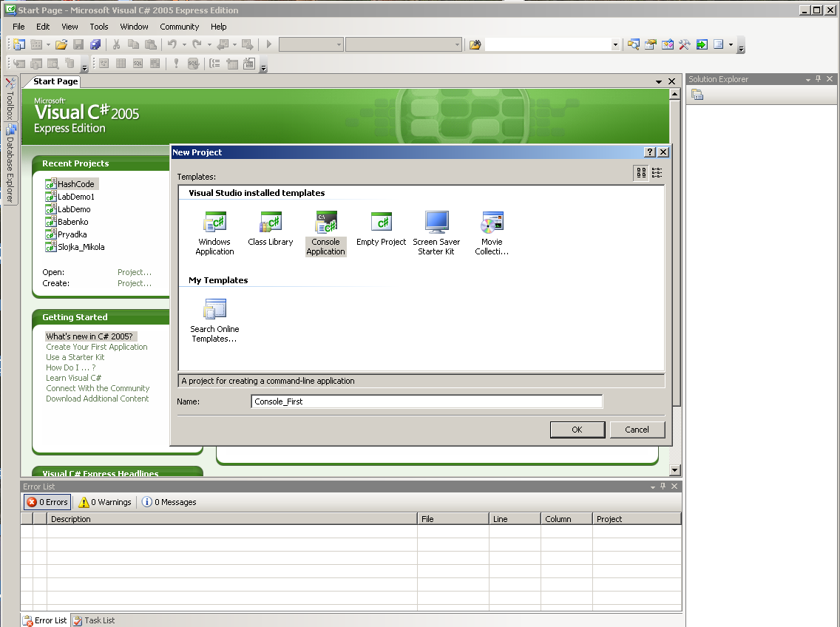
Task: Toggle the 0 Messages filter
Action: (x=169, y=502)
